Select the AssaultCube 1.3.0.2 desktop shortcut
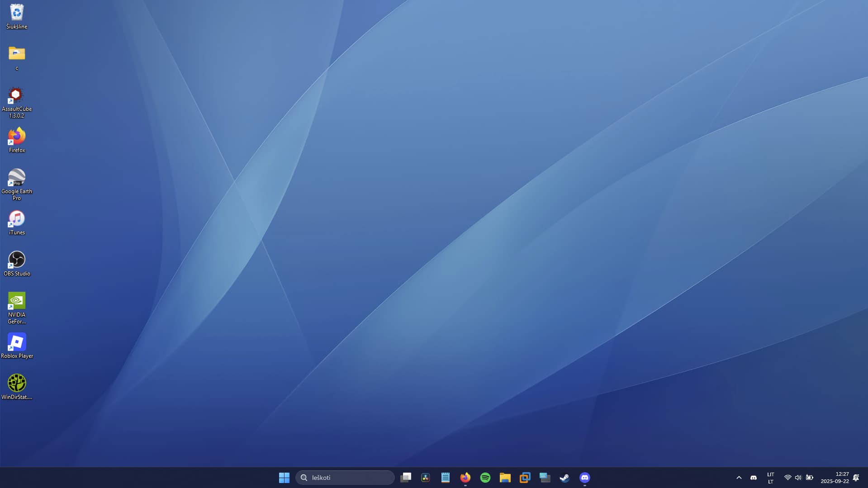 pyautogui.click(x=17, y=96)
